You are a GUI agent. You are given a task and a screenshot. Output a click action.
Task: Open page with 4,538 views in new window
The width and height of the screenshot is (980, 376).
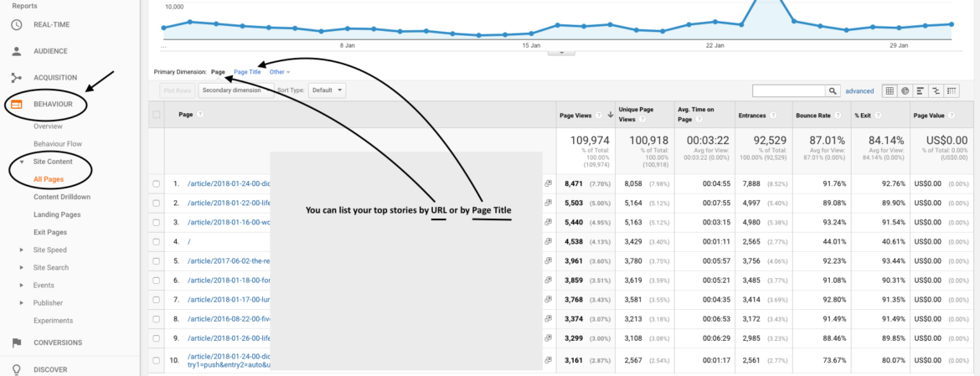[x=548, y=240]
